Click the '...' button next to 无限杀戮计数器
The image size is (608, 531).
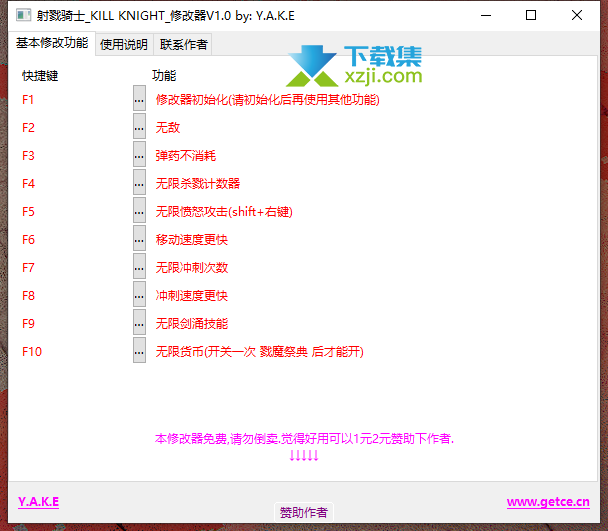pos(139,182)
